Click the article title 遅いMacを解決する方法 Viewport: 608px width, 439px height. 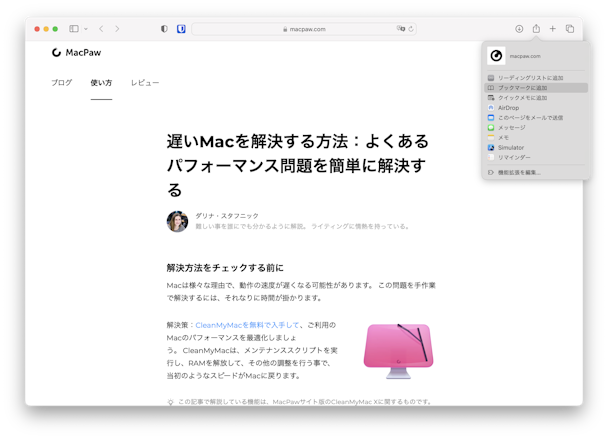(x=298, y=165)
